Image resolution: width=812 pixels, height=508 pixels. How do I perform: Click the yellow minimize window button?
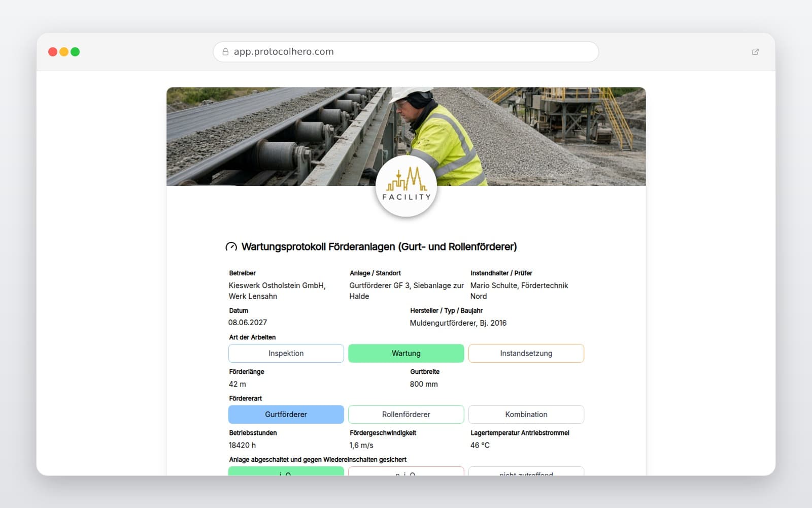coord(64,52)
